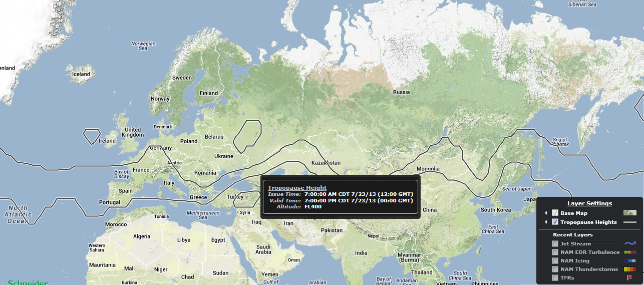Screen dimensions: 644x285
Task: Turn on the TFRs layer checkbox
Action: pos(555,277)
